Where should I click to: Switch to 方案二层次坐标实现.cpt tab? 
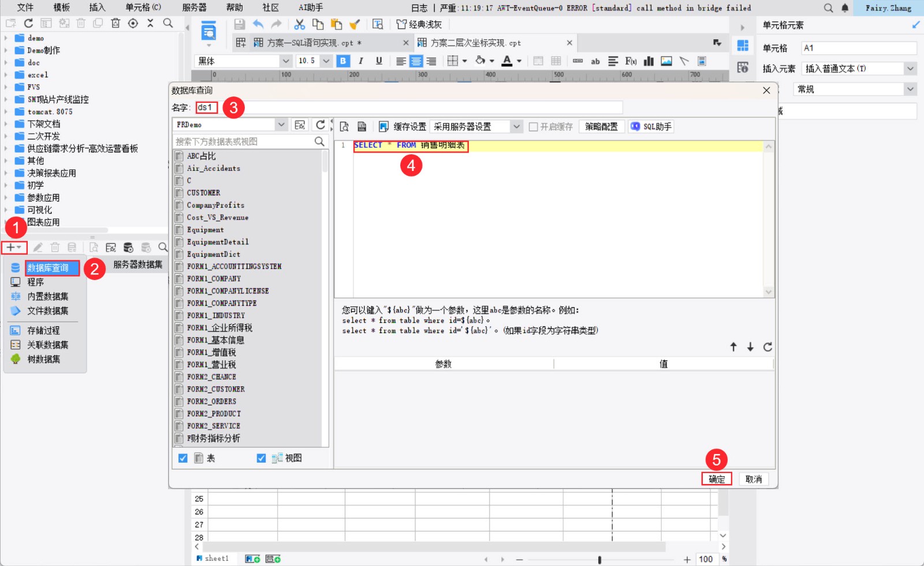475,43
